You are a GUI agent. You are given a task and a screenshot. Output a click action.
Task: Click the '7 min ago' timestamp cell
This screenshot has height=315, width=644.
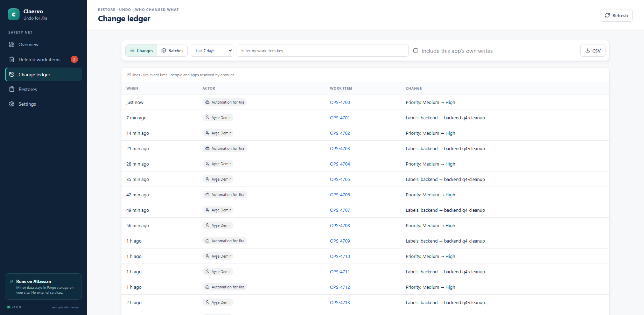click(x=136, y=118)
